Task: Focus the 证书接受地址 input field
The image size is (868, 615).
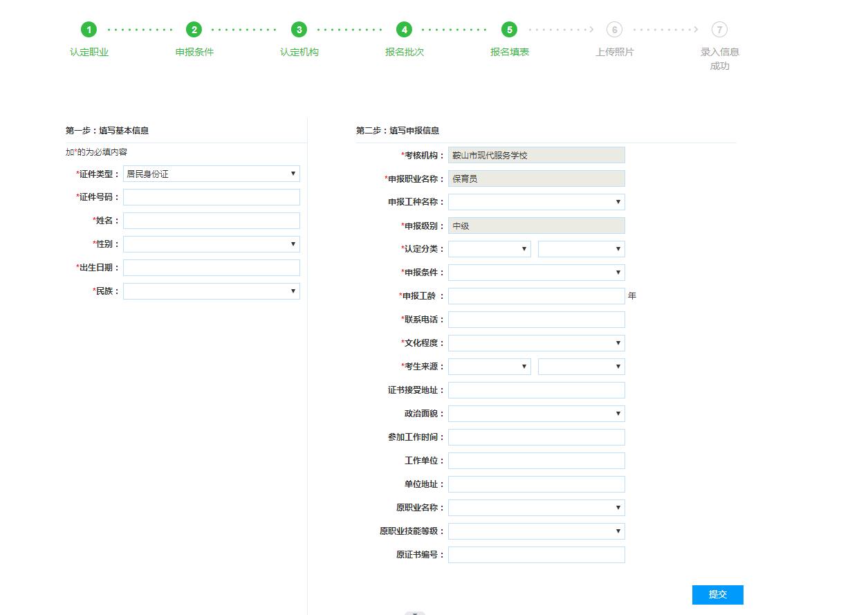Action: 537,390
